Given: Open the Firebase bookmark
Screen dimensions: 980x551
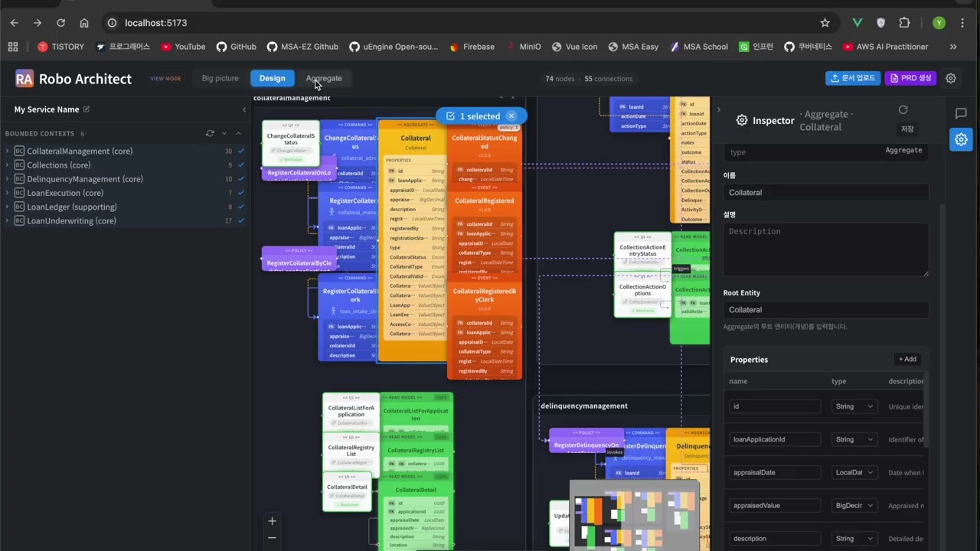Looking at the screenshot, I should click(472, 47).
